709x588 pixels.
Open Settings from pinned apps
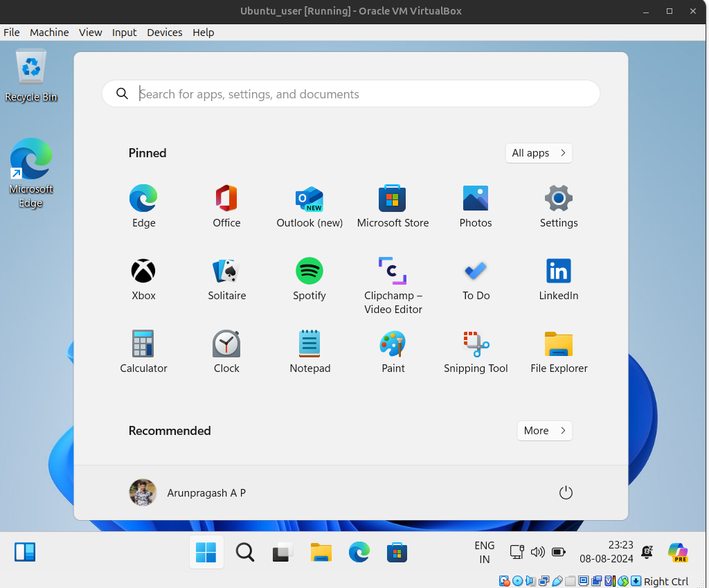pyautogui.click(x=559, y=206)
